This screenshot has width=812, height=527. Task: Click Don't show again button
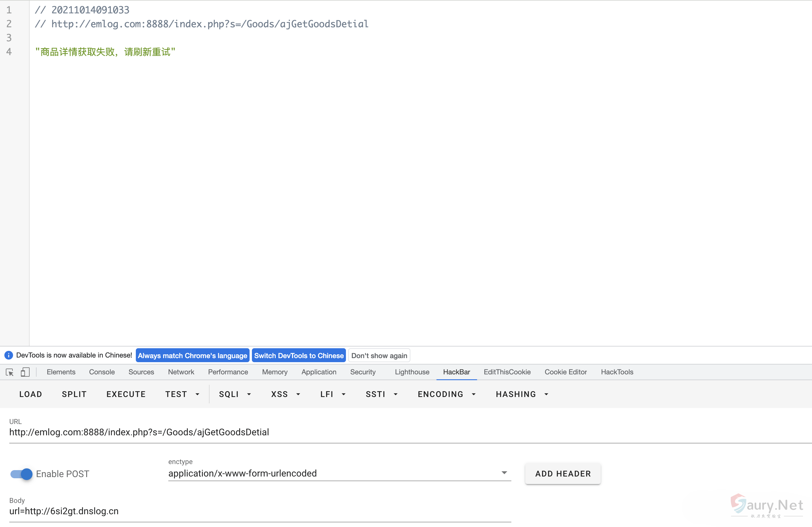coord(379,355)
